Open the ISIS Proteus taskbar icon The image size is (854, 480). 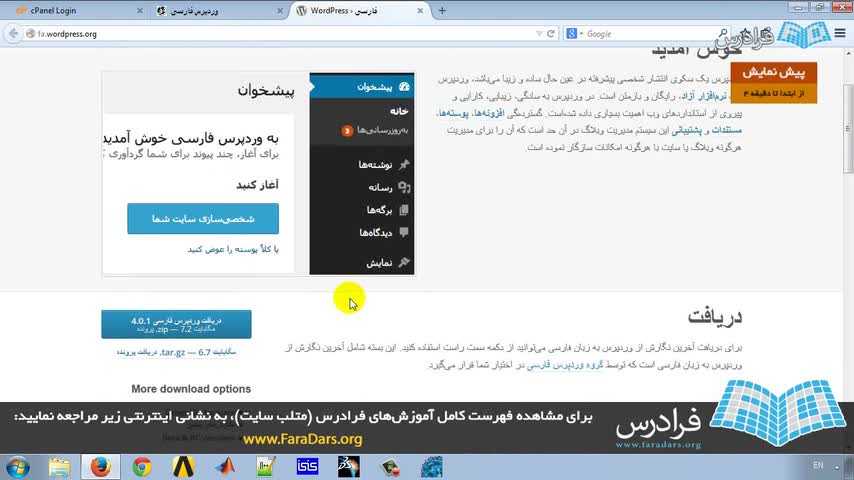click(307, 467)
